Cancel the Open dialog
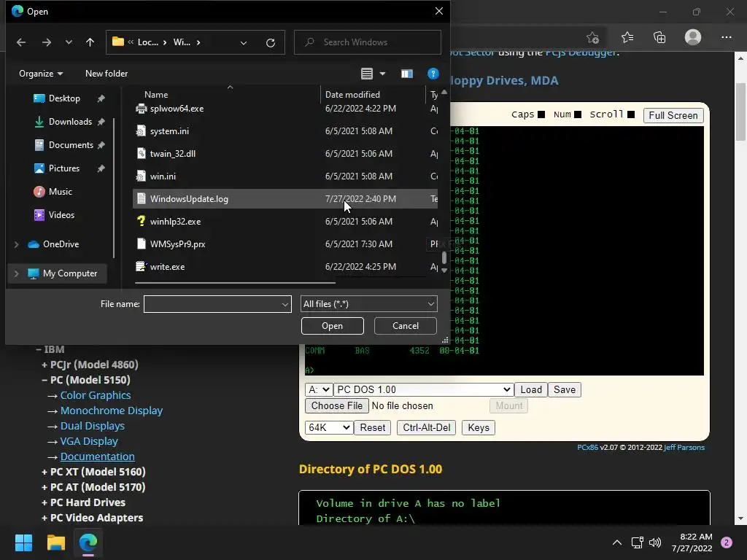 [x=406, y=326]
